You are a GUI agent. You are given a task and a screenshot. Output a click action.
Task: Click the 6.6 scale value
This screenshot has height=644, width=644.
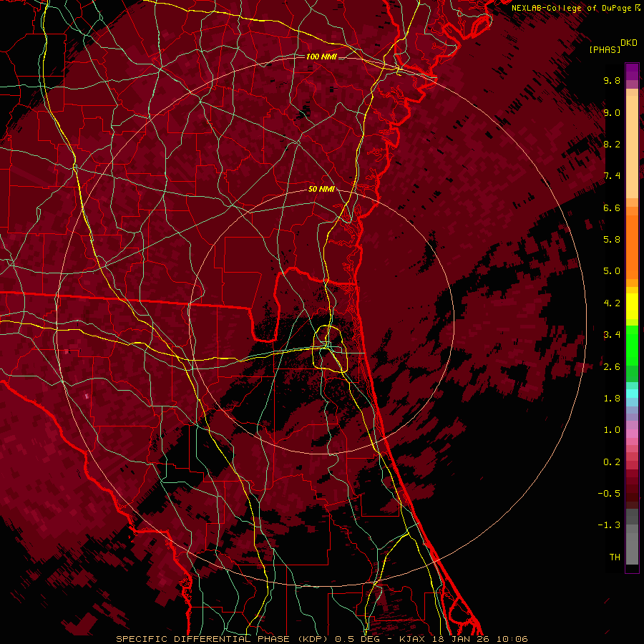tap(612, 208)
